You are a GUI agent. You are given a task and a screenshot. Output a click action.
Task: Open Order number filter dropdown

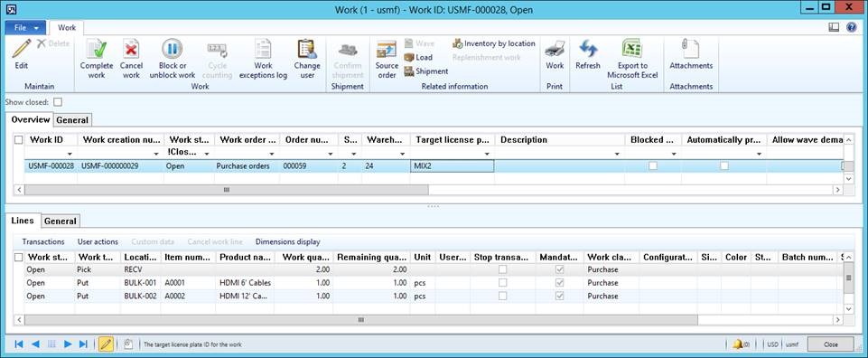point(331,154)
